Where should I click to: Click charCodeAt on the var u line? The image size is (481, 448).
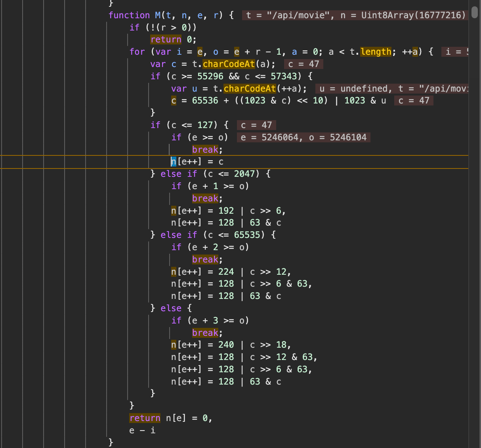(250, 88)
